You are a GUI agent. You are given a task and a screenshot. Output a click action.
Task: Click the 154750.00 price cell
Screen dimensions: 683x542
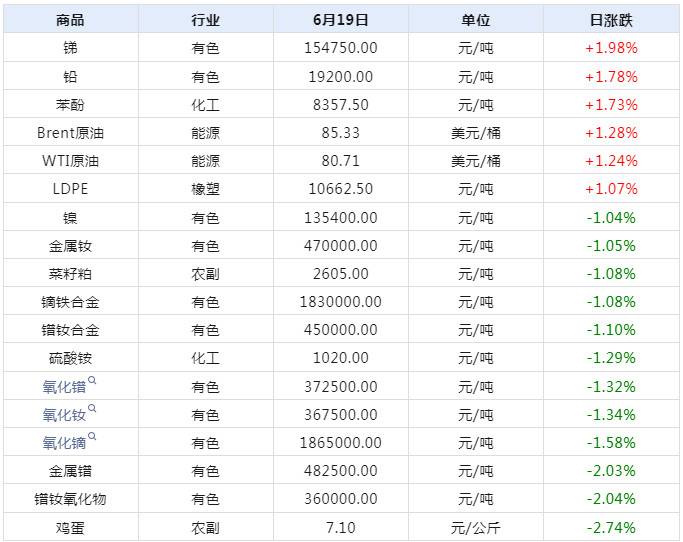coord(340,48)
